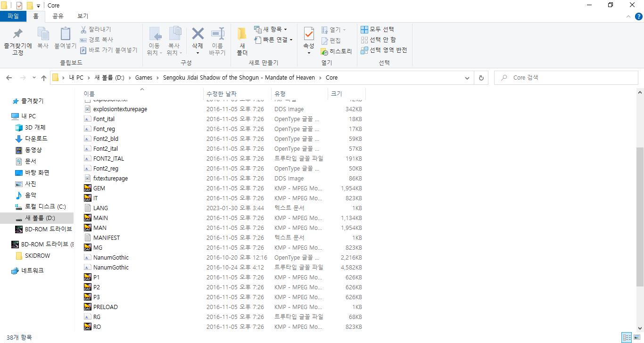The width and height of the screenshot is (644, 343).
Task: Click 새 볼륨 (D:) in breadcrumb
Action: pyautogui.click(x=109, y=78)
